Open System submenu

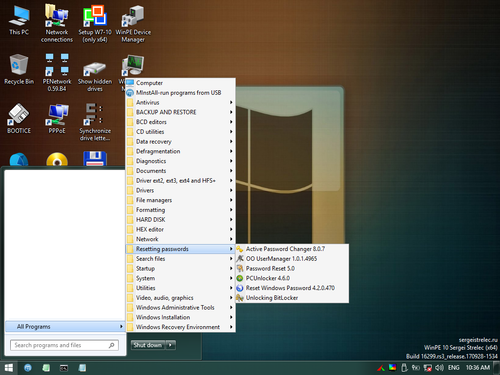point(180,278)
